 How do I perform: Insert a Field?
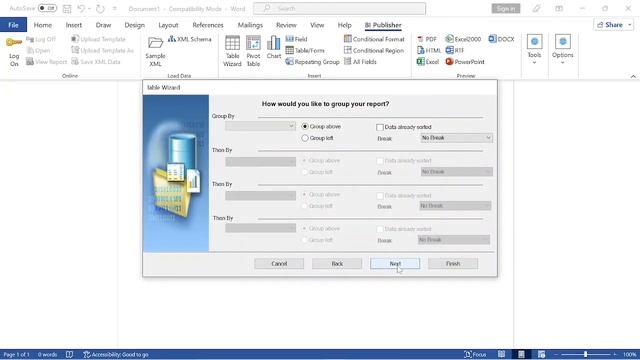tap(296, 39)
